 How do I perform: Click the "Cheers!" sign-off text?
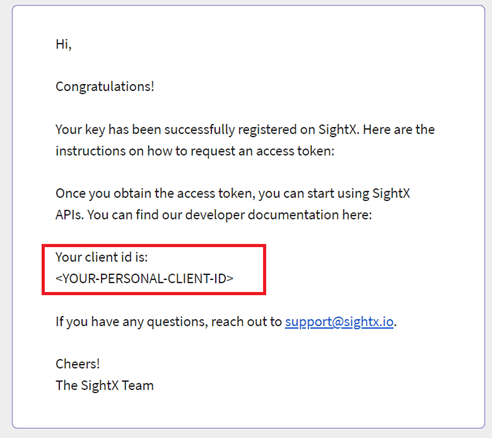(x=78, y=364)
